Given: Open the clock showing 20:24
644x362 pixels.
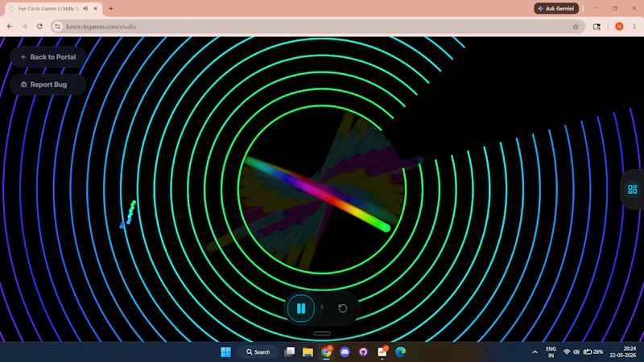Looking at the screenshot, I should (x=622, y=352).
